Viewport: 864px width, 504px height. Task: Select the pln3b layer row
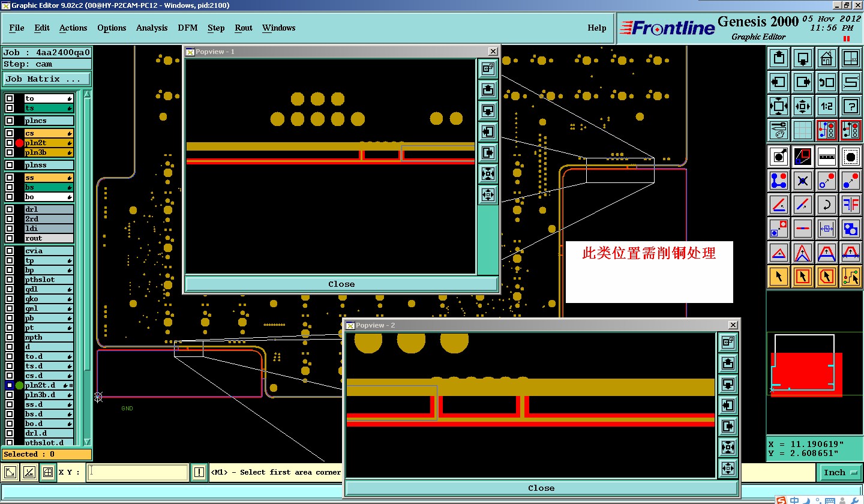tap(49, 152)
